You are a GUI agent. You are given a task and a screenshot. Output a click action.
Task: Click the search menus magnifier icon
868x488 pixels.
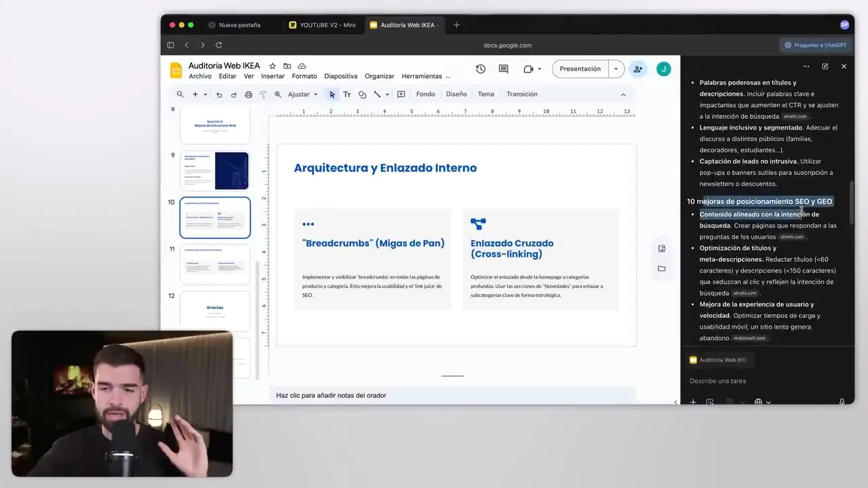coord(180,94)
